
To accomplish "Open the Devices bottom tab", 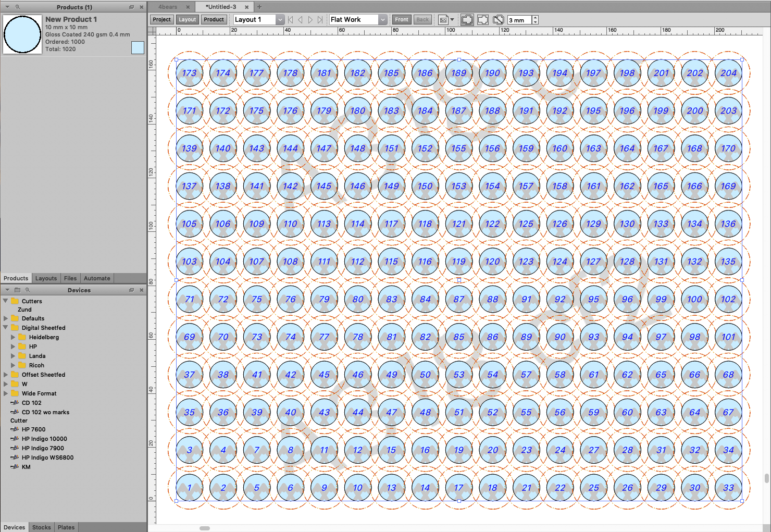I will [14, 527].
